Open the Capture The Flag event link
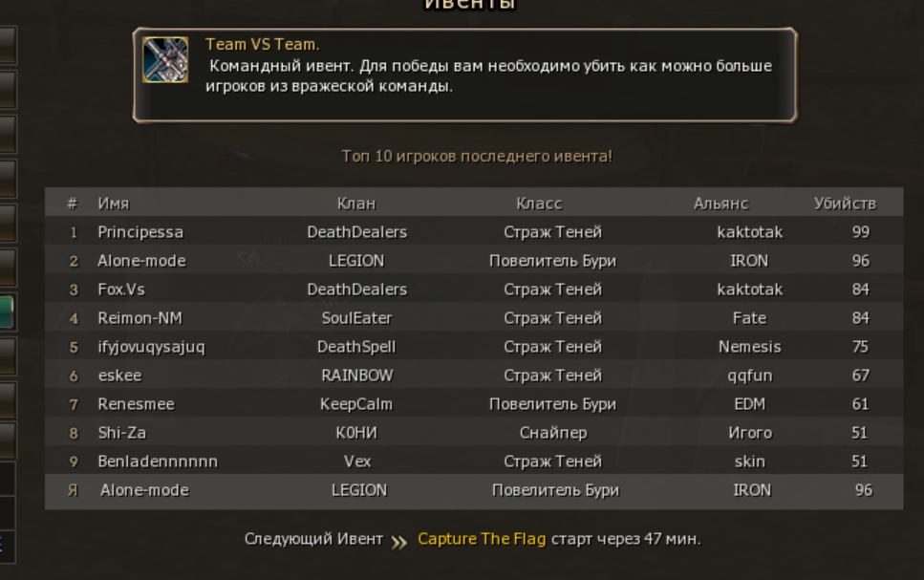The width and height of the screenshot is (924, 580). tap(482, 539)
